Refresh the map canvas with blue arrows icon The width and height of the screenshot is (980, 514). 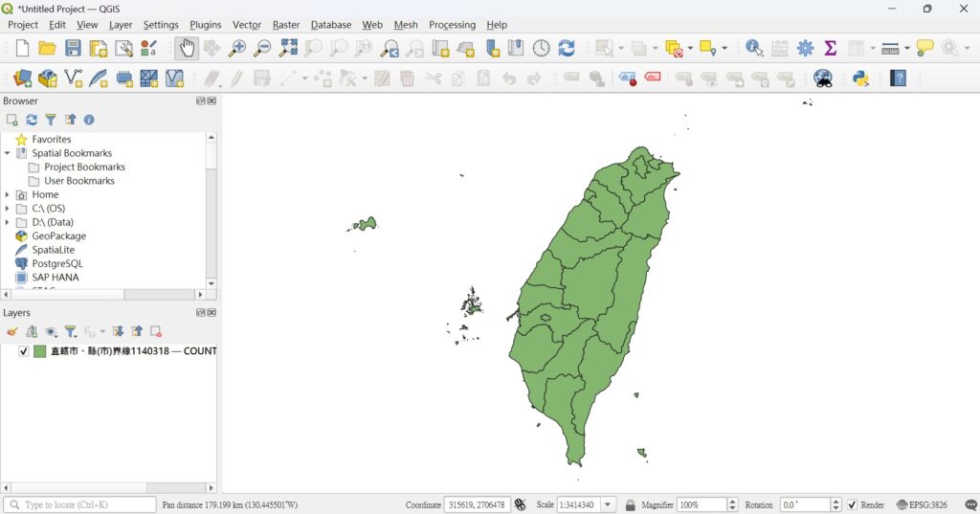coord(567,48)
